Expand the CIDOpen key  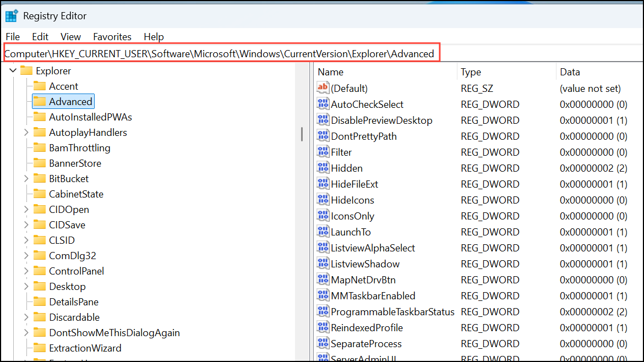tap(26, 209)
